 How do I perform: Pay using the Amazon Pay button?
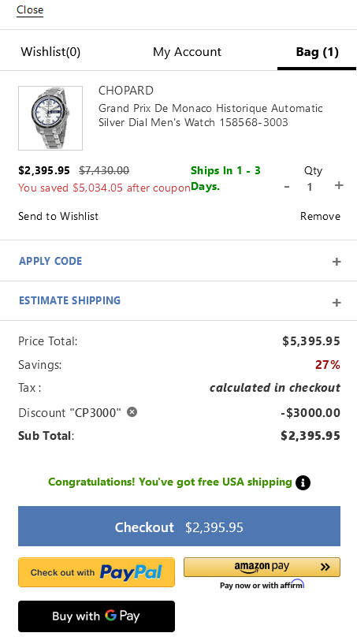[262, 568]
